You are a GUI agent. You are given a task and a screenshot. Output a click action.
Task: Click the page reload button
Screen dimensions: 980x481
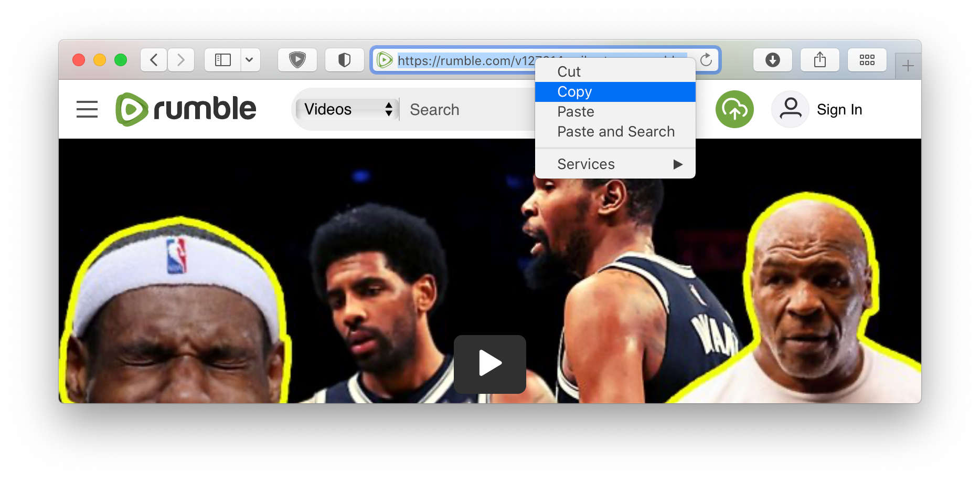707,60
